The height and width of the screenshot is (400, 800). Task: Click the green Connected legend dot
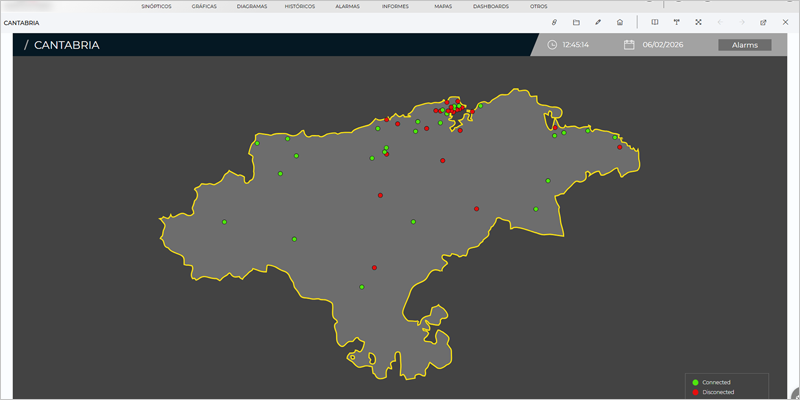[695, 382]
